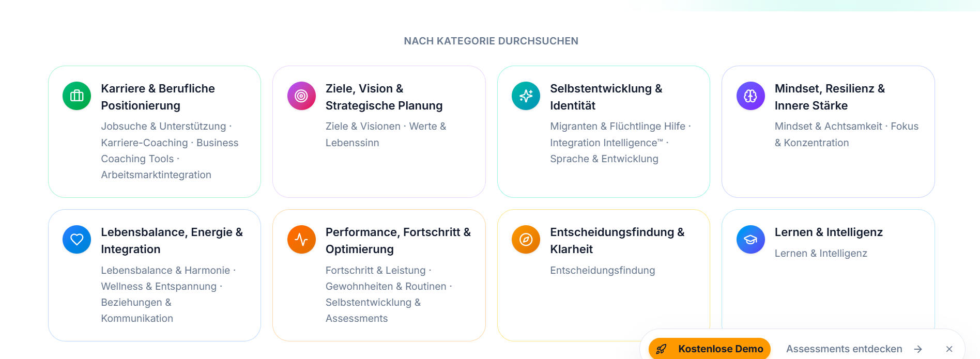Open the Lernen & Intelligenz card

[x=828, y=269]
